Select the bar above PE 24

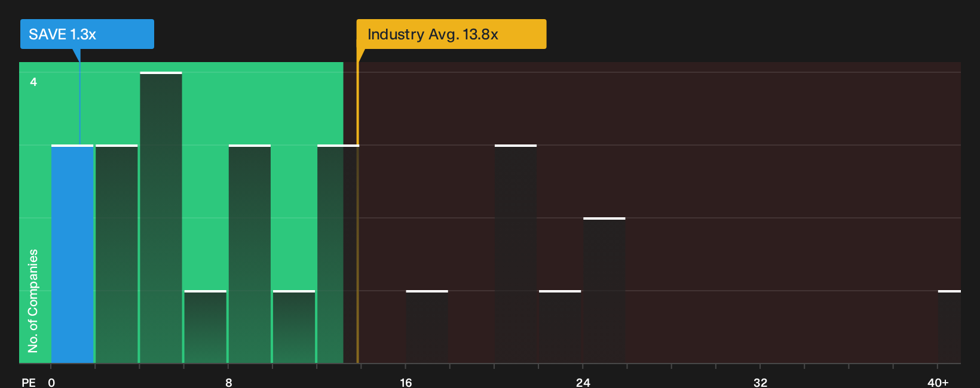point(604,291)
